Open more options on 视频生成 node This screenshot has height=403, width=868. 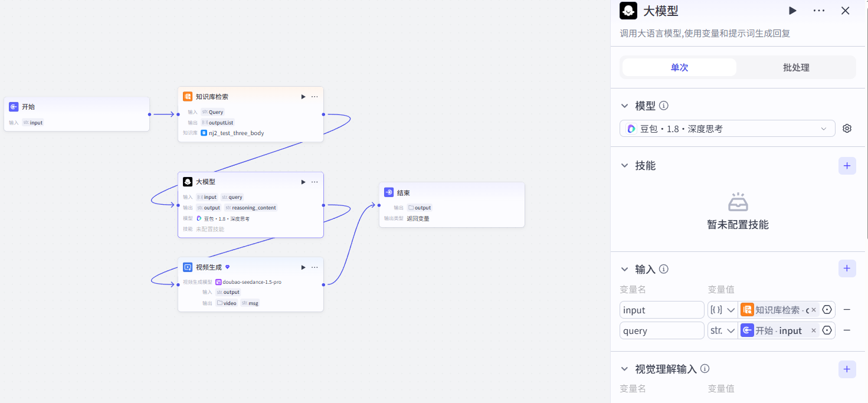click(x=315, y=267)
